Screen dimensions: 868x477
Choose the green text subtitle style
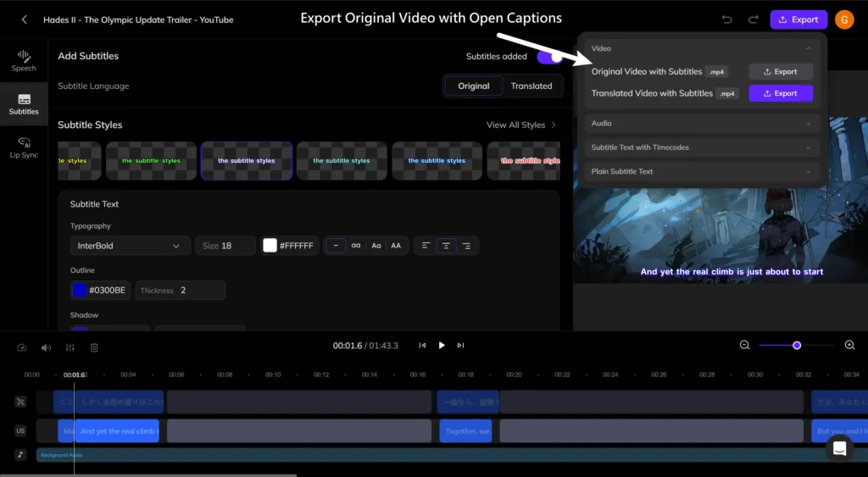coord(151,160)
